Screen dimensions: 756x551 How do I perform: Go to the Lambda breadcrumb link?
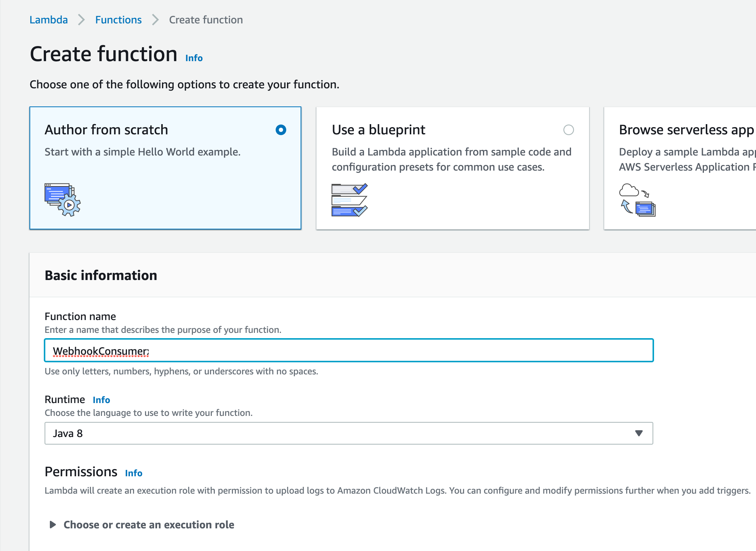[x=49, y=20]
